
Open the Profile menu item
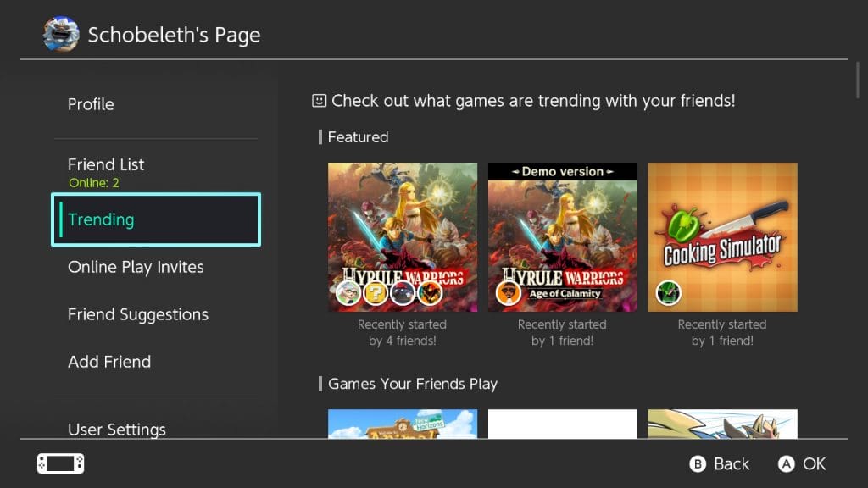pyautogui.click(x=91, y=104)
